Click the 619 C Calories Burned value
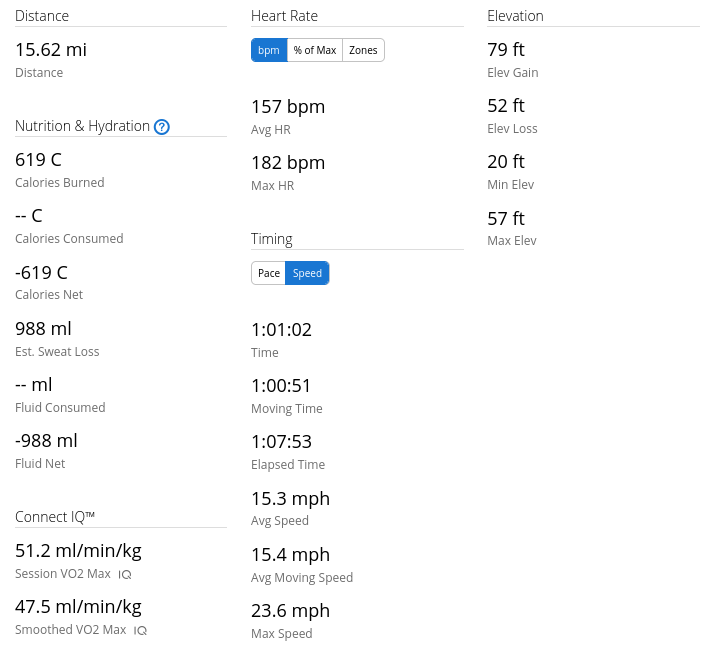This screenshot has width=723, height=654. click(x=38, y=160)
